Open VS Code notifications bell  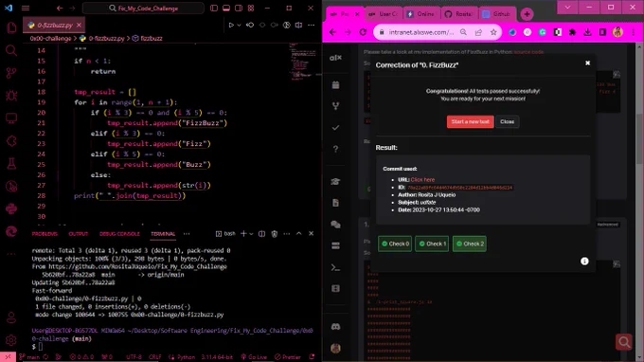pos(313,357)
